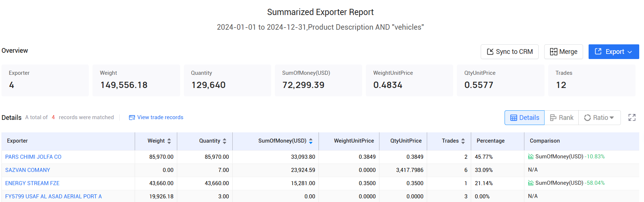Click the view trade records icon
644x202 pixels.
point(132,118)
